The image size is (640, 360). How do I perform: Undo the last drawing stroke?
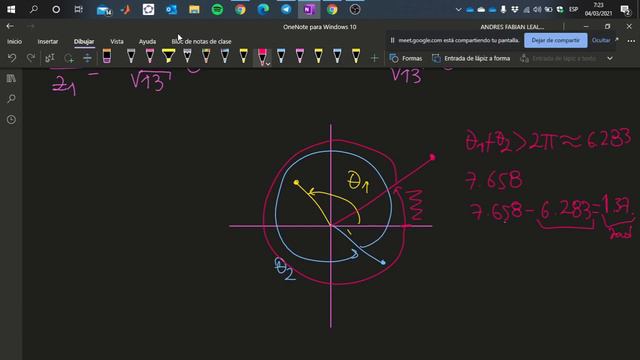(12, 58)
